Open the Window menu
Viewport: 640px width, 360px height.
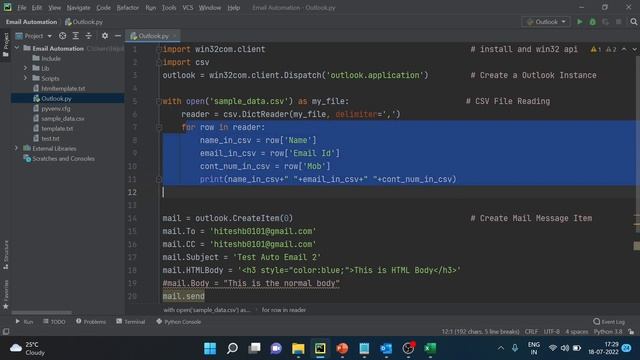pos(210,8)
